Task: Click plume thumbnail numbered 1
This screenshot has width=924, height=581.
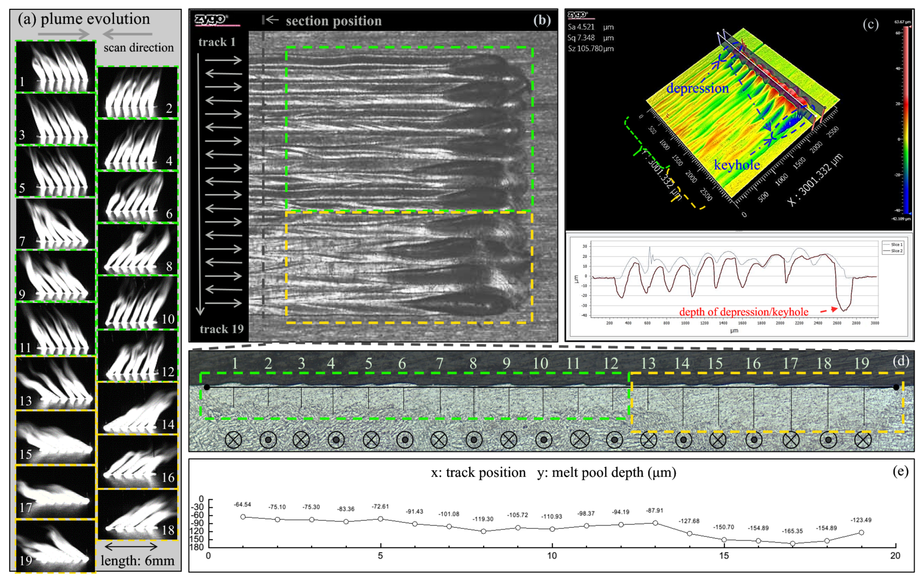Action: [x=56, y=66]
